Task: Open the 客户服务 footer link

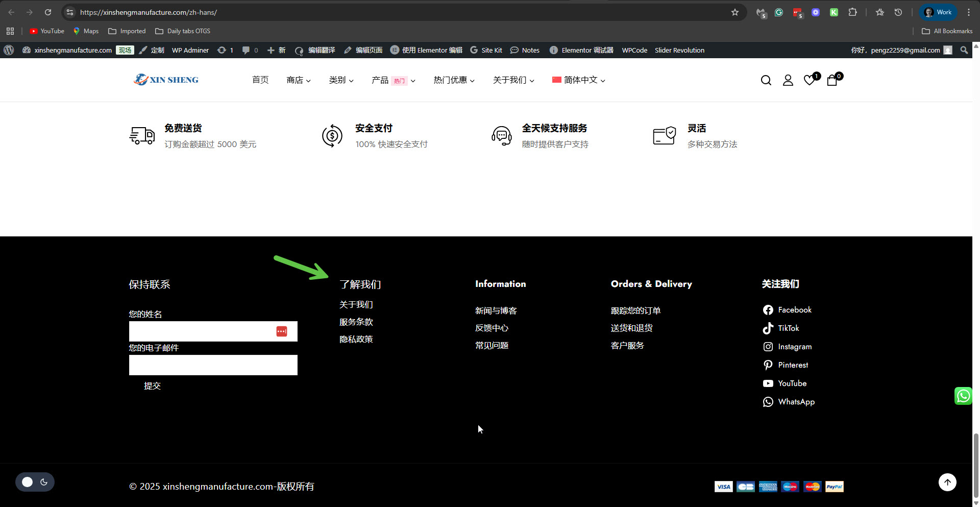Action: [x=628, y=346]
